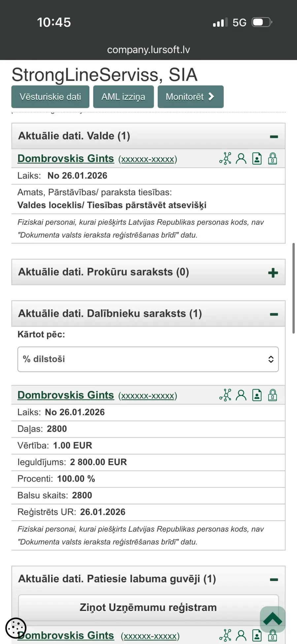Click padlock icon in Dalībnieku saraksts row
Viewport: 297px width, 644px height.
[273, 395]
